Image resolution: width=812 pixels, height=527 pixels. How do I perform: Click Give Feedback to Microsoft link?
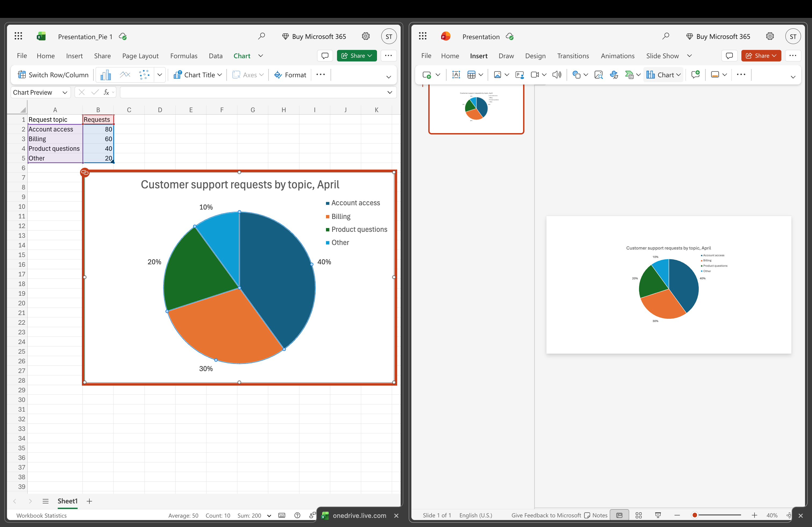point(546,515)
